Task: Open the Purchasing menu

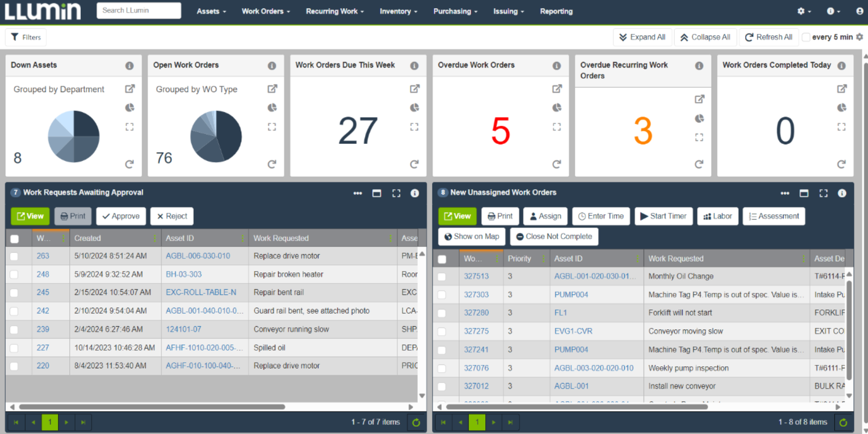Action: click(x=455, y=11)
